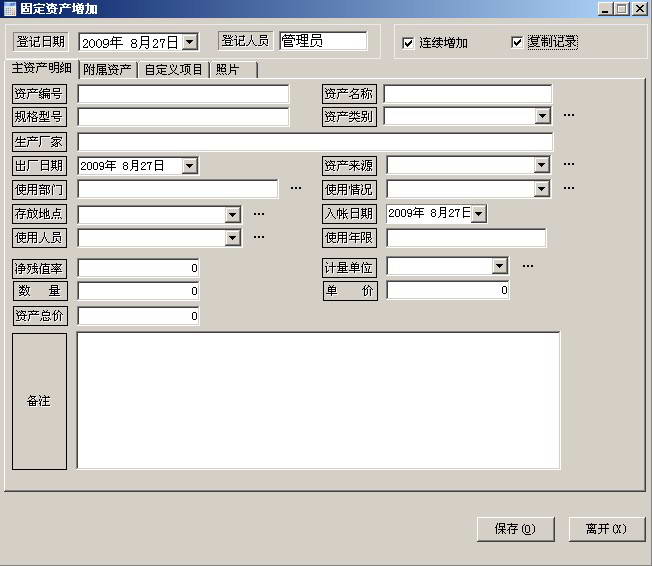Viewport: 652px width, 566px height.
Task: Click the 登记日期 label
Action: [40, 42]
